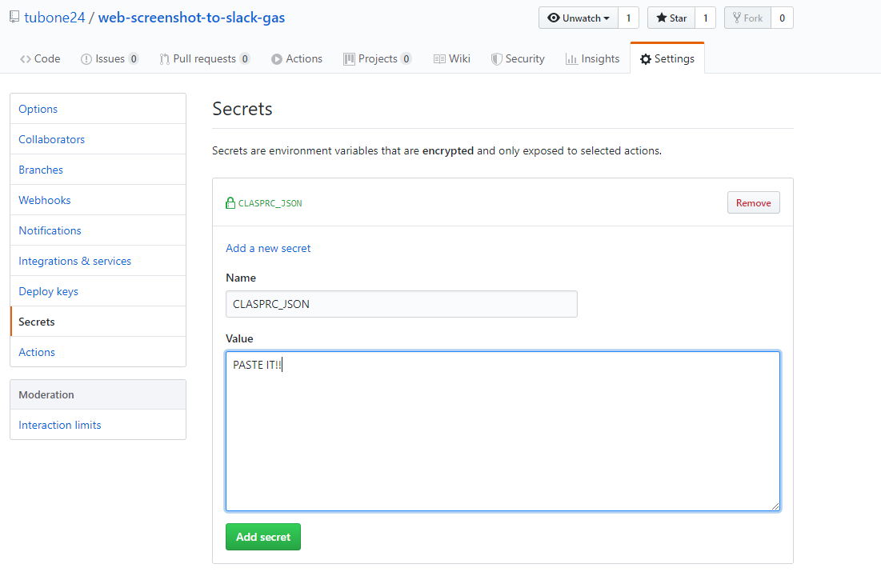Image resolution: width=881 pixels, height=588 pixels.
Task: Click the Moderation section header
Action: [98, 394]
